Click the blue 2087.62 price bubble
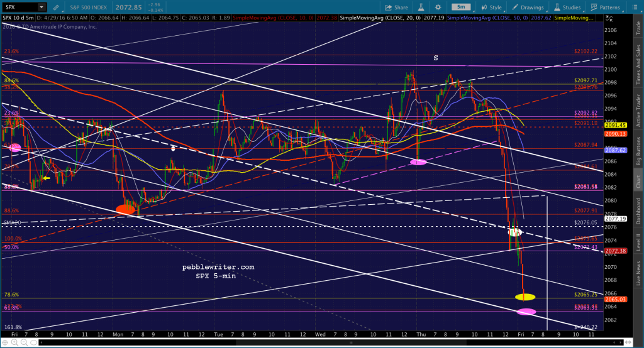The image size is (644, 348). (x=615, y=150)
